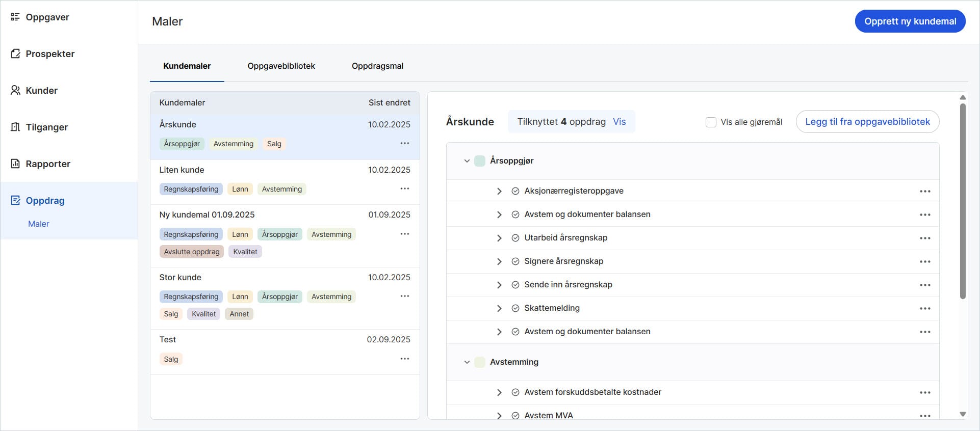Expand the Signere årsregnskap row

[x=499, y=261]
